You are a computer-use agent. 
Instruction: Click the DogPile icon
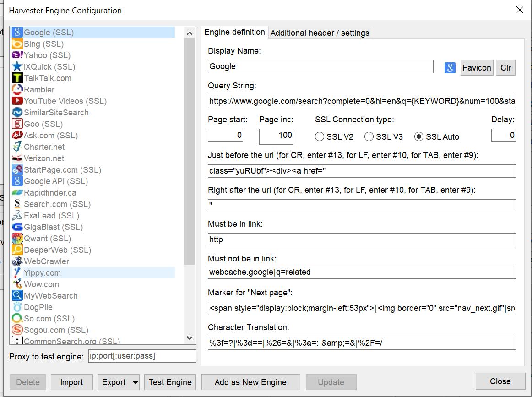[17, 307]
